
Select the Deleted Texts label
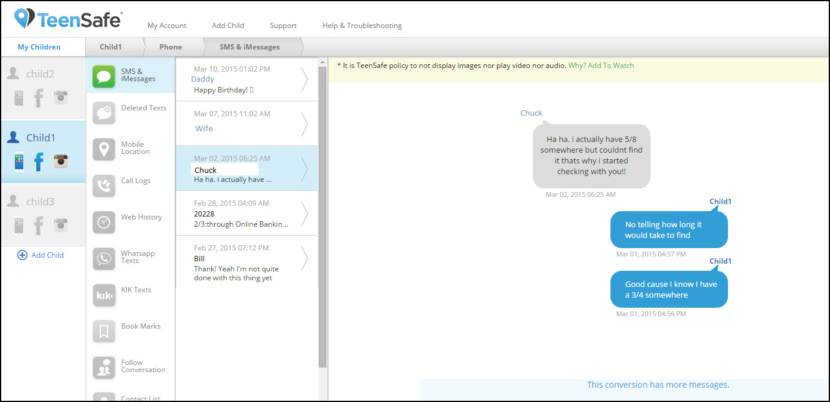point(143,108)
